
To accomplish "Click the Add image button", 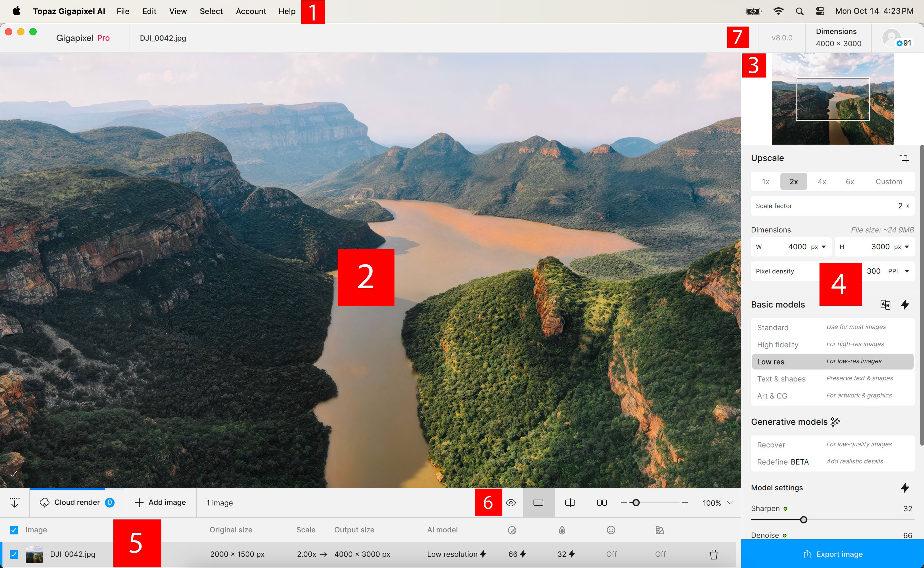I will tap(160, 503).
